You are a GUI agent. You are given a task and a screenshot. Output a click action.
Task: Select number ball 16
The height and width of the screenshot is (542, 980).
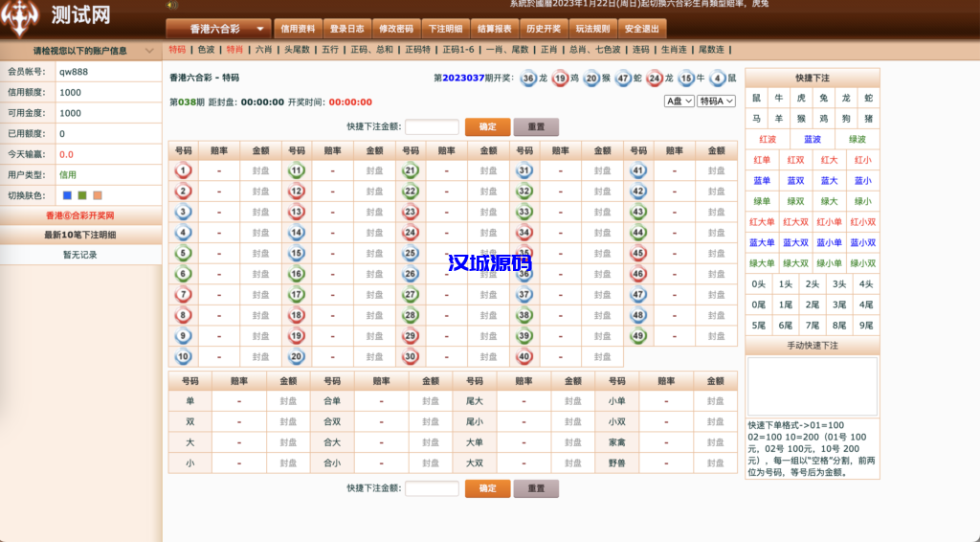[x=297, y=274]
